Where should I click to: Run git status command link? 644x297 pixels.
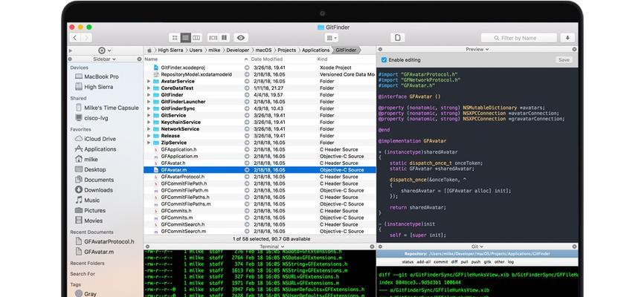pos(408,261)
